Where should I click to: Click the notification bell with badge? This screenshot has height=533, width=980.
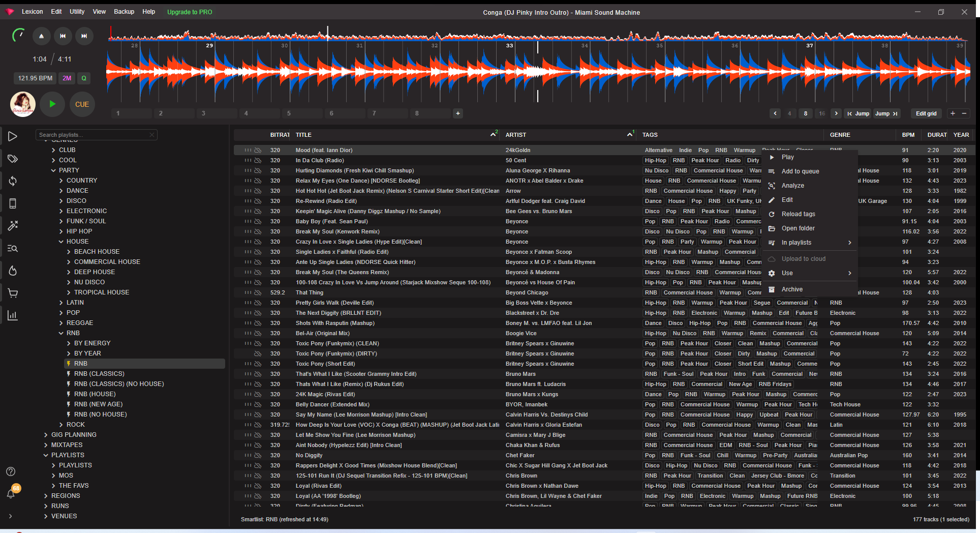[x=11, y=493]
